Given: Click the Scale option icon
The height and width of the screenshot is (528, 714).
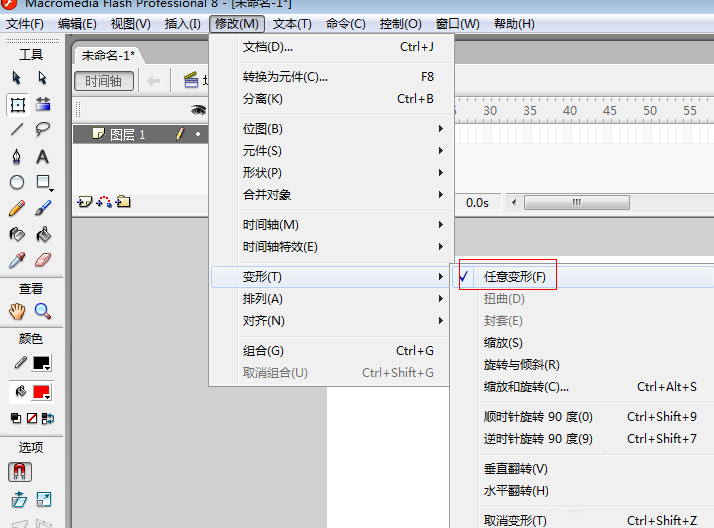Looking at the screenshot, I should pos(44,500).
